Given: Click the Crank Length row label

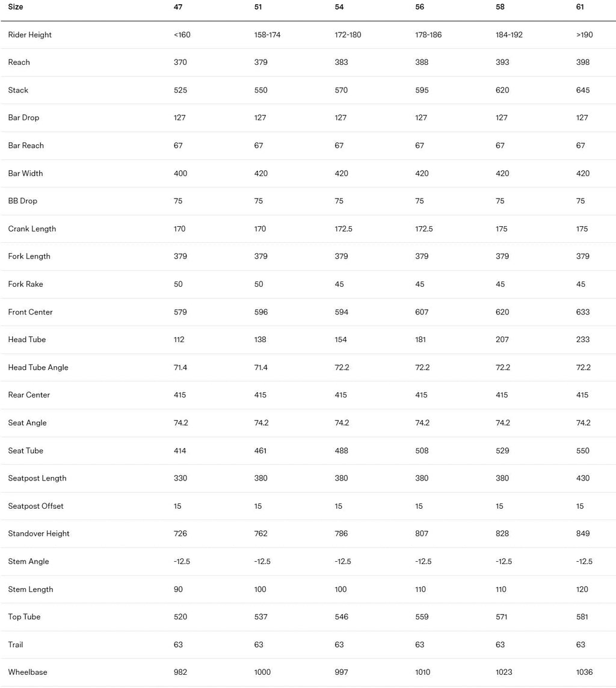Looking at the screenshot, I should click(x=32, y=229).
